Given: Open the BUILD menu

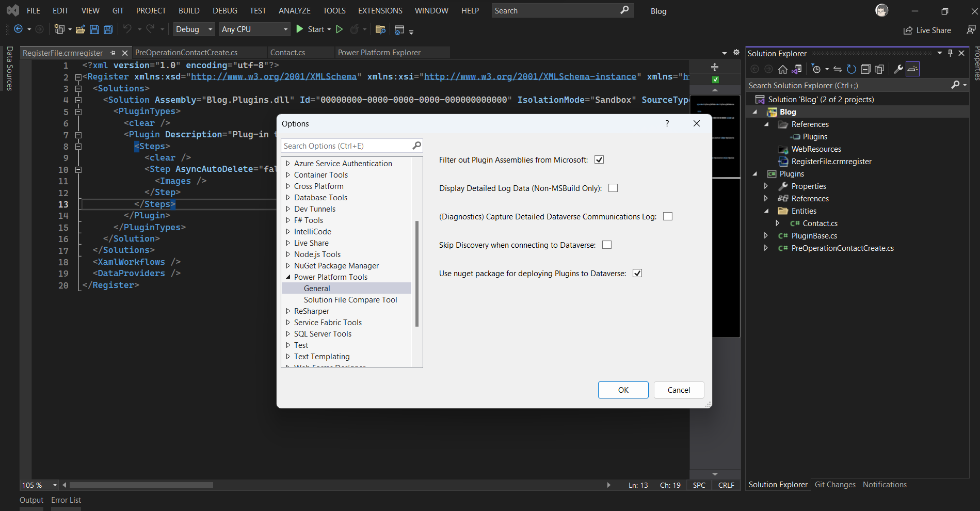Looking at the screenshot, I should coord(189,10).
